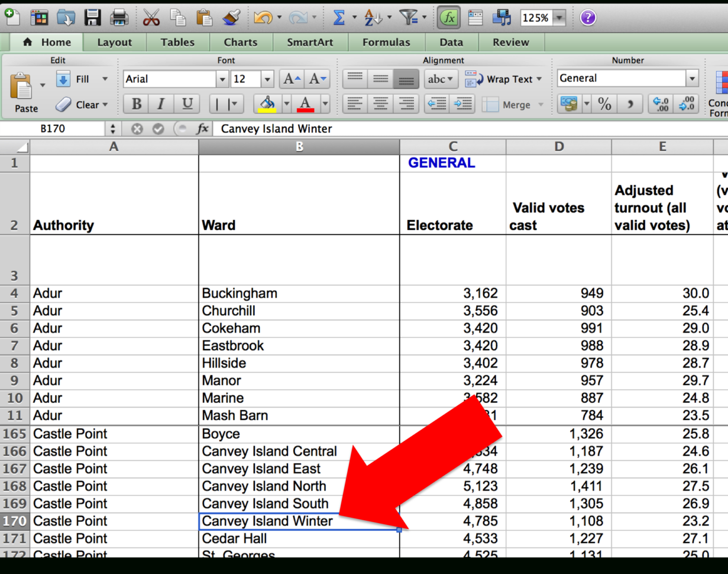
Task: Toggle italic formatting
Action: (160, 104)
